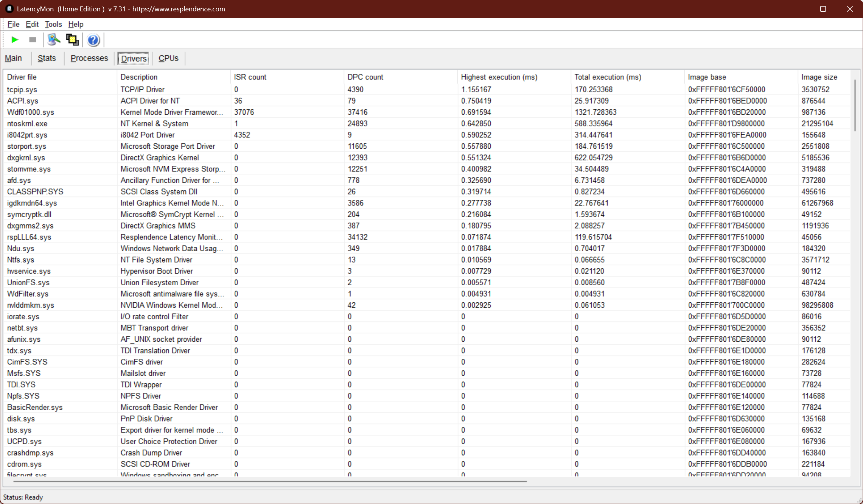Open the options icon with monitor and pen
This screenshot has height=504, width=863.
tap(54, 40)
